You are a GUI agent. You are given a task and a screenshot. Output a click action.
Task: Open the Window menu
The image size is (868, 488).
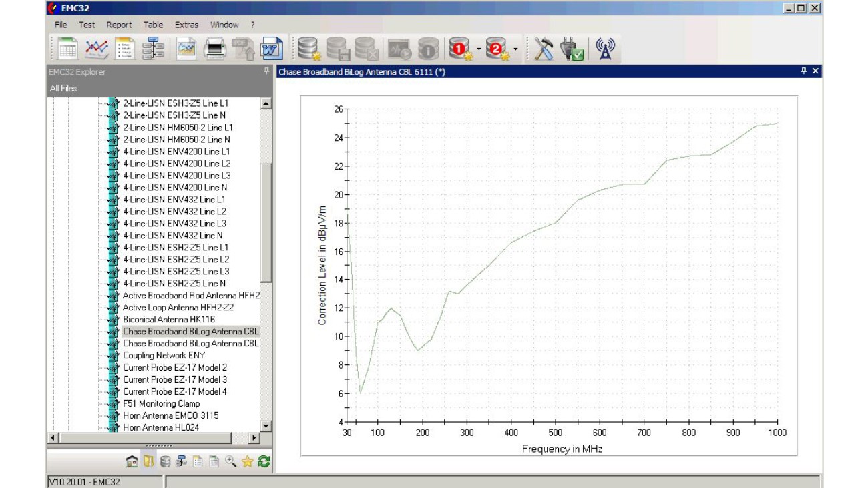224,25
